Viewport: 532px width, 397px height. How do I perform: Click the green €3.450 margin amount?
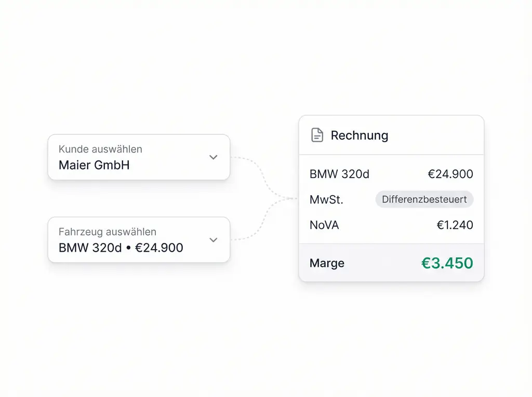pyautogui.click(x=447, y=263)
